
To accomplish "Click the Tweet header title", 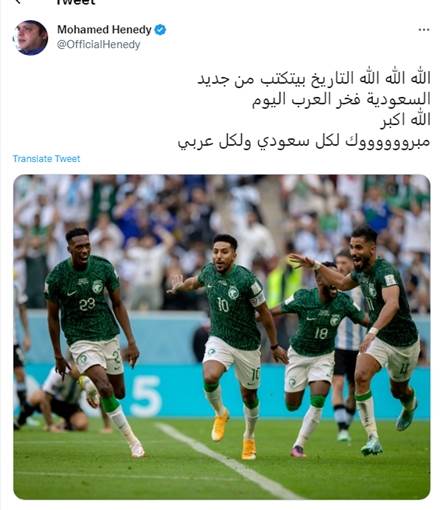I will click(76, 2).
